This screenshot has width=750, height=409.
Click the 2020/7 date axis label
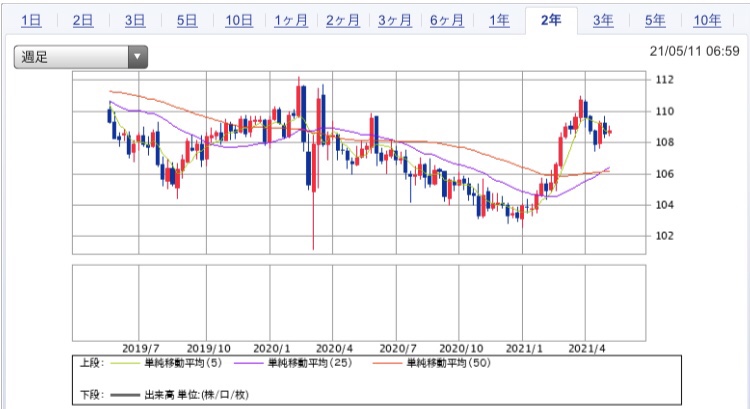click(x=398, y=348)
